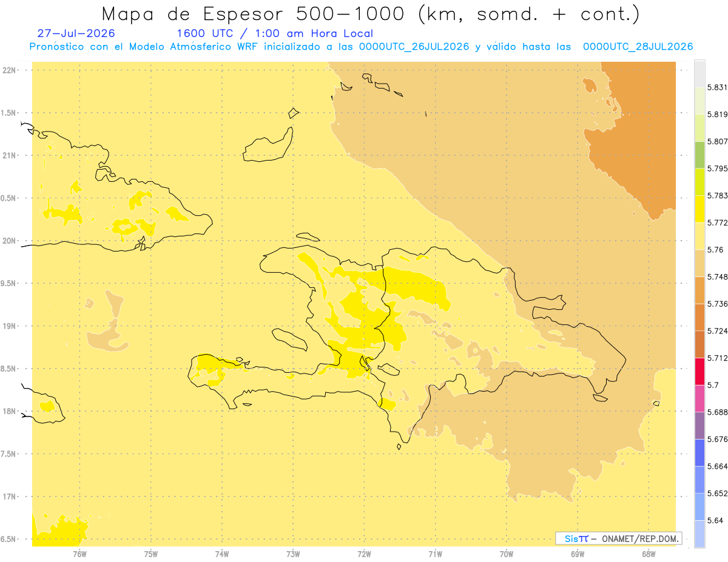Click the legend value 5.64
The image size is (728, 562).
pyautogui.click(x=715, y=520)
